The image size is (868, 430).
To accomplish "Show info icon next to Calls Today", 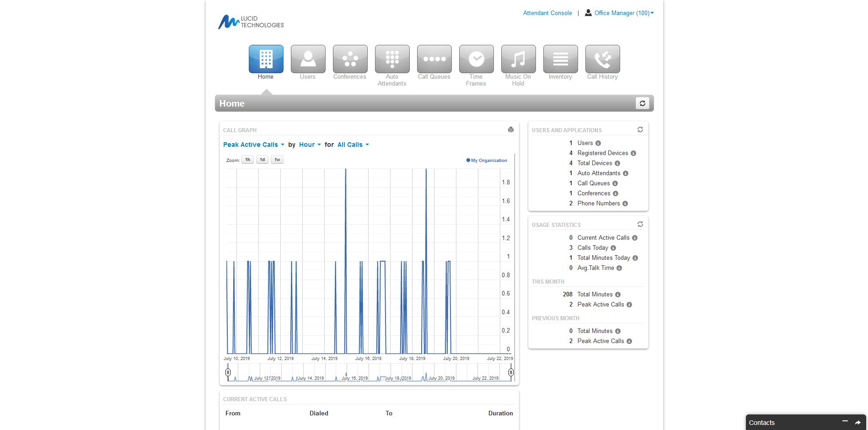I will pos(613,248).
